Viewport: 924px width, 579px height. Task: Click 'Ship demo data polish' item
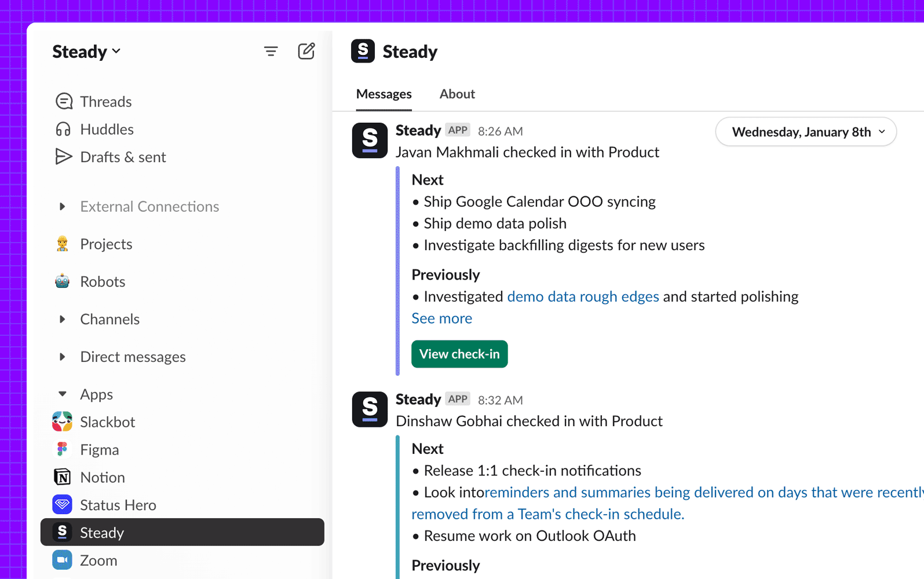(x=495, y=223)
